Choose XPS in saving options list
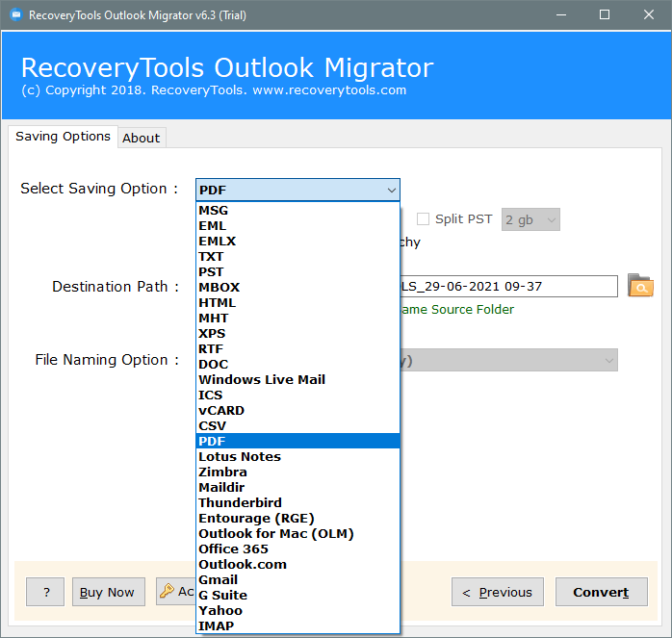The image size is (672, 638). click(x=297, y=334)
